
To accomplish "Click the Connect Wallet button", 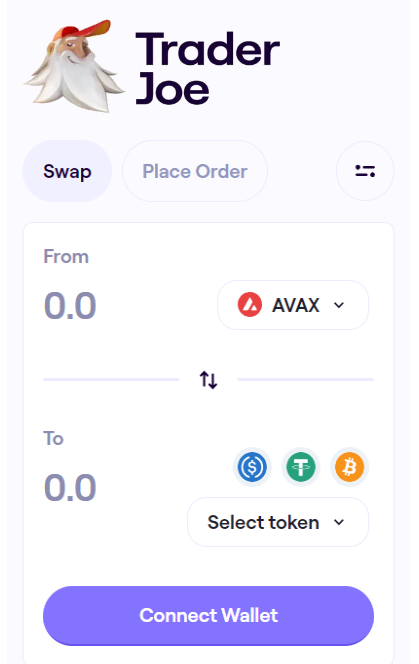I will click(208, 616).
